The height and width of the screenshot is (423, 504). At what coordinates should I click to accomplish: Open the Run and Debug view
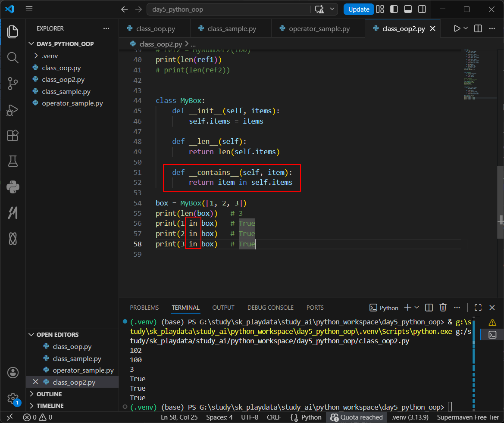pyautogui.click(x=13, y=109)
